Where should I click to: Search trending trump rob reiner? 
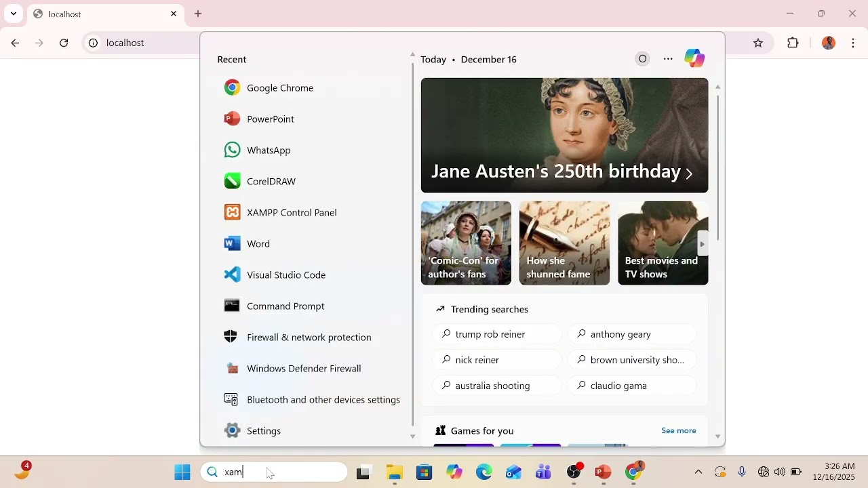(x=497, y=334)
